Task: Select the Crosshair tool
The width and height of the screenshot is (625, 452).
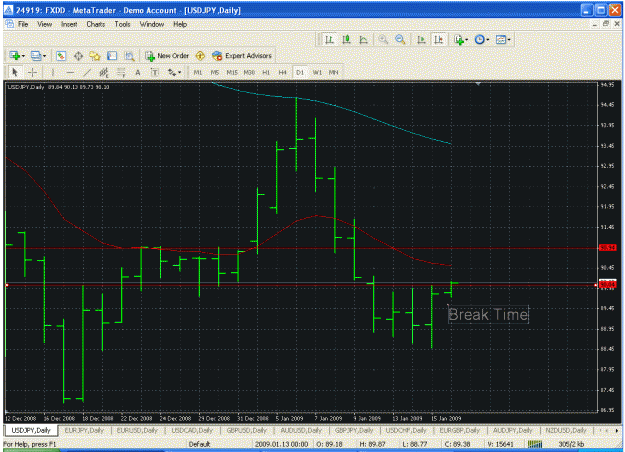Action: pos(33,72)
